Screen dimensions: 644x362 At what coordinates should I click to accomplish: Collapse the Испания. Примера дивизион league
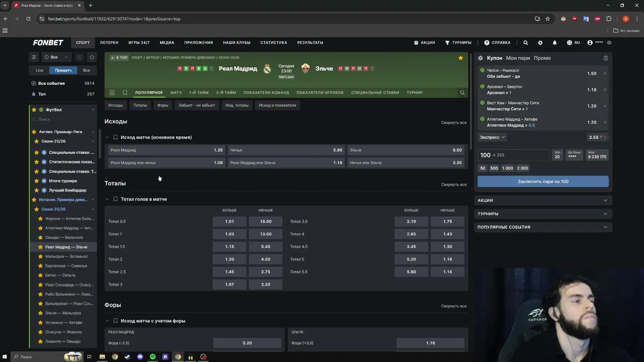[x=93, y=200]
